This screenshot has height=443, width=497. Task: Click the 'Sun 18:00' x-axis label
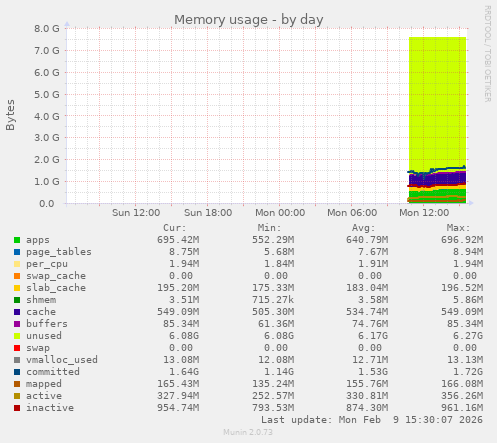click(208, 213)
